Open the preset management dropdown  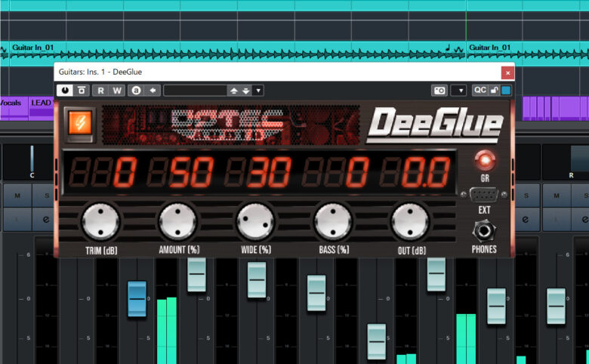point(258,90)
